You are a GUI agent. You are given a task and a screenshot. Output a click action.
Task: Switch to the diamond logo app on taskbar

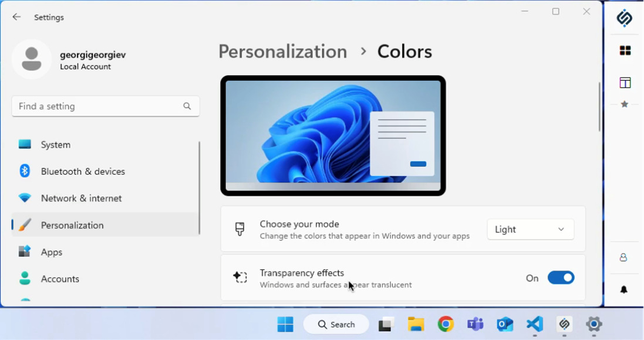pos(564,324)
